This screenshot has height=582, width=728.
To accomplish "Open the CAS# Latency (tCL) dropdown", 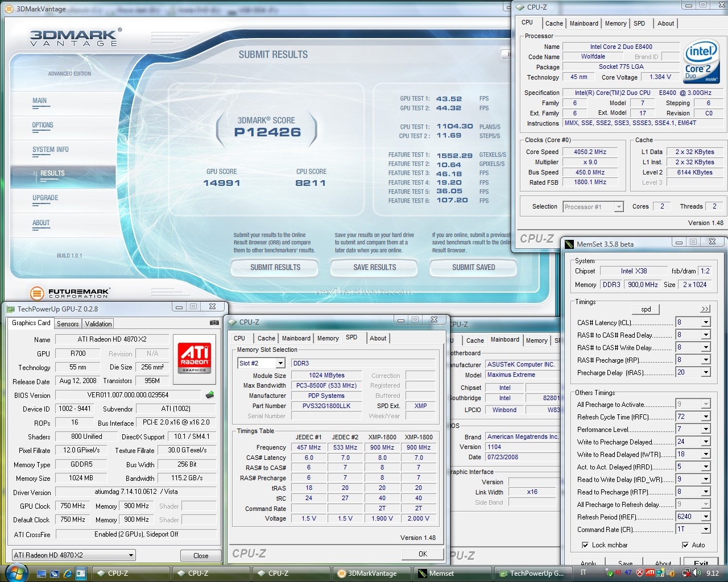I will coord(706,322).
